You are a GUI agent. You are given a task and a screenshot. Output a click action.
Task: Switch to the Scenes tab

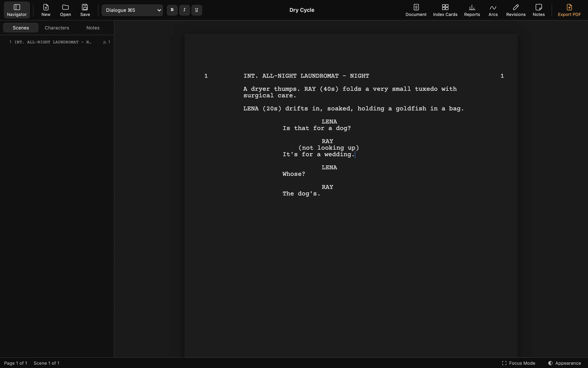click(x=21, y=28)
